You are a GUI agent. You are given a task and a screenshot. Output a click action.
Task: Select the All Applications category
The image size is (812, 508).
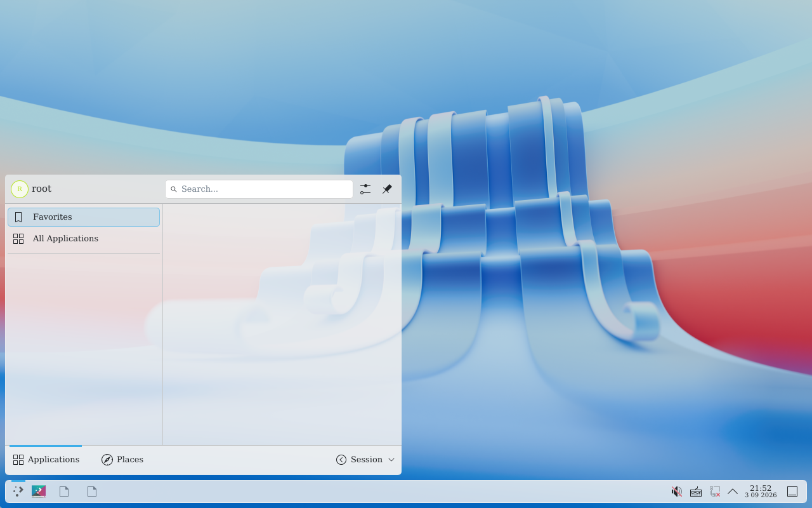(84, 239)
